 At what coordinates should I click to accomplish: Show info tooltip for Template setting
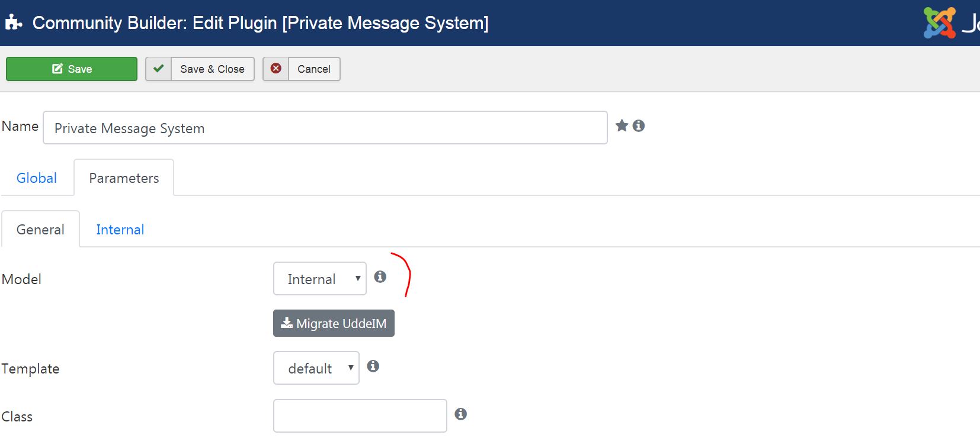[373, 366]
